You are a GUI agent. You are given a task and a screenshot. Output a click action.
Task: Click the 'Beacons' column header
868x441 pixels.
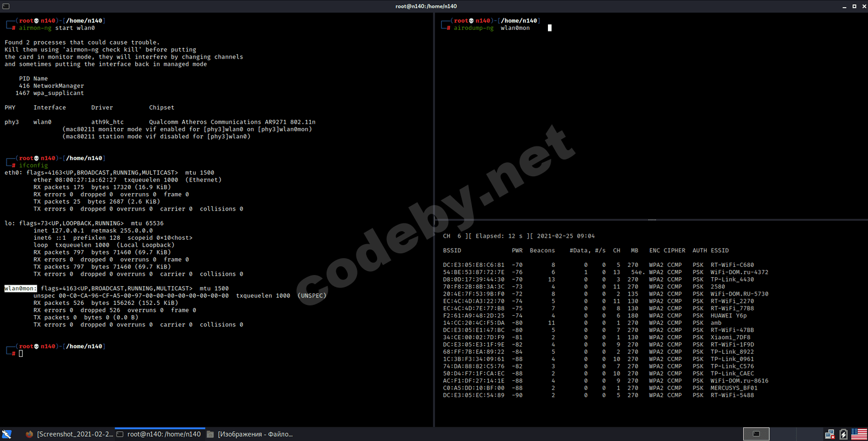coord(542,251)
